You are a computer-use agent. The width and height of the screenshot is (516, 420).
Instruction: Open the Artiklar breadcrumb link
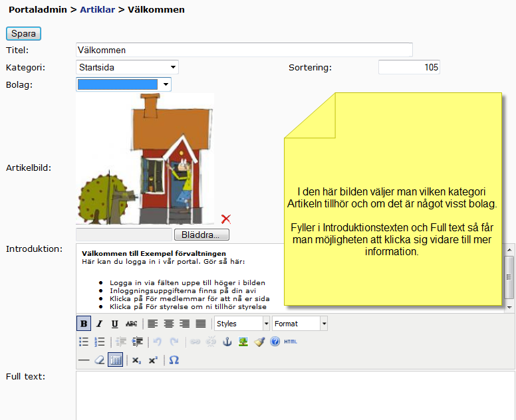(x=97, y=9)
